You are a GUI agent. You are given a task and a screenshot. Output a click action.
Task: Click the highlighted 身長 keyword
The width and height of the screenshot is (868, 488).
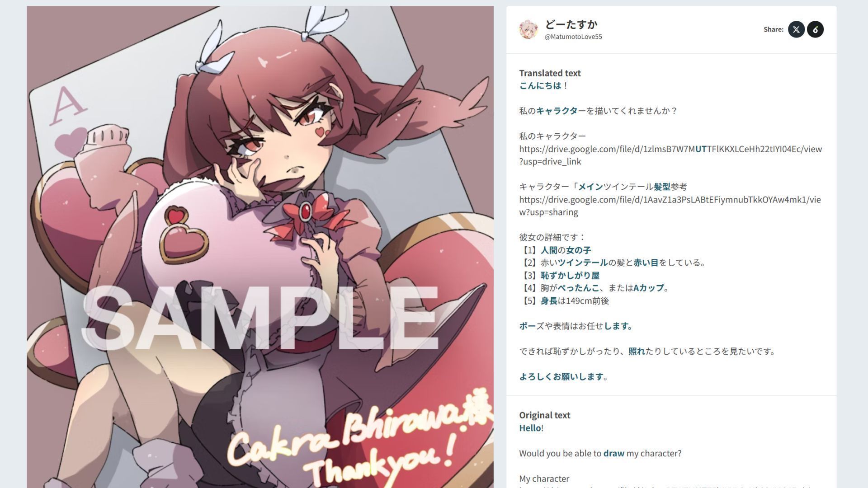coord(549,300)
